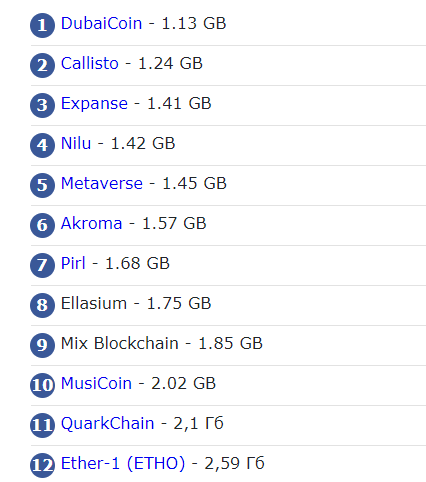Open the Callisto link
This screenshot has height=482, width=426.
point(90,63)
